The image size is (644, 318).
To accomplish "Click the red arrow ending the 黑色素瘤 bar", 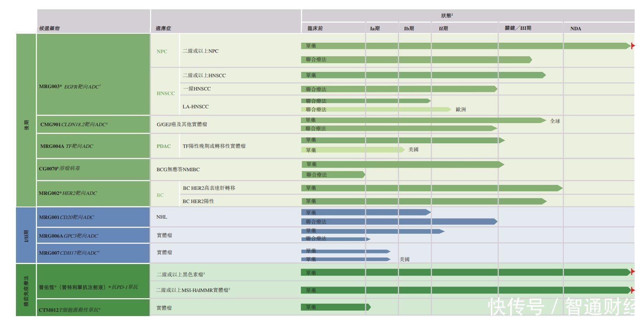I will [632, 272].
